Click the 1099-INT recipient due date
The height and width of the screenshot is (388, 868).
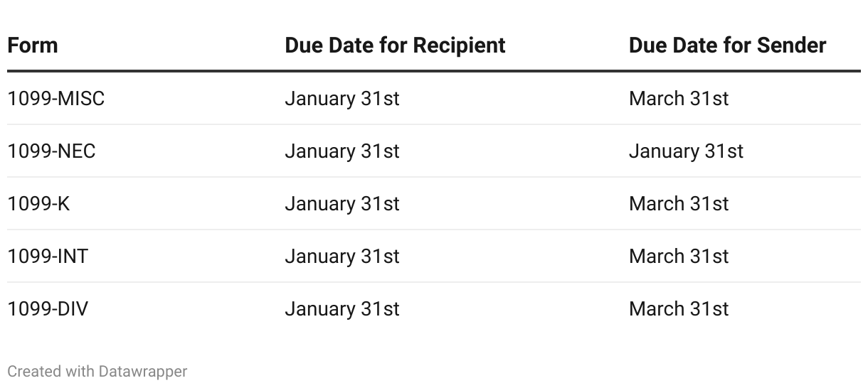342,257
